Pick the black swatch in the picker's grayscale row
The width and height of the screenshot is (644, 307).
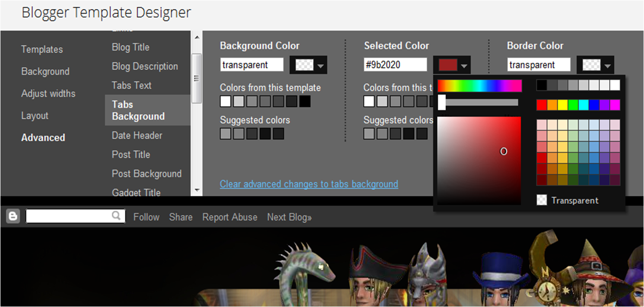(x=542, y=85)
